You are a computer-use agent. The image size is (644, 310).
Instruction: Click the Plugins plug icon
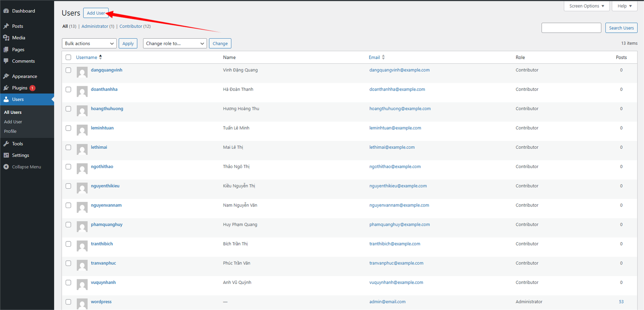tap(6, 88)
